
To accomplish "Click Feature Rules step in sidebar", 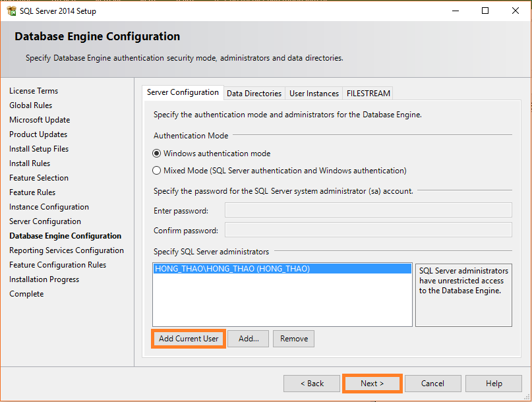I will tap(32, 192).
